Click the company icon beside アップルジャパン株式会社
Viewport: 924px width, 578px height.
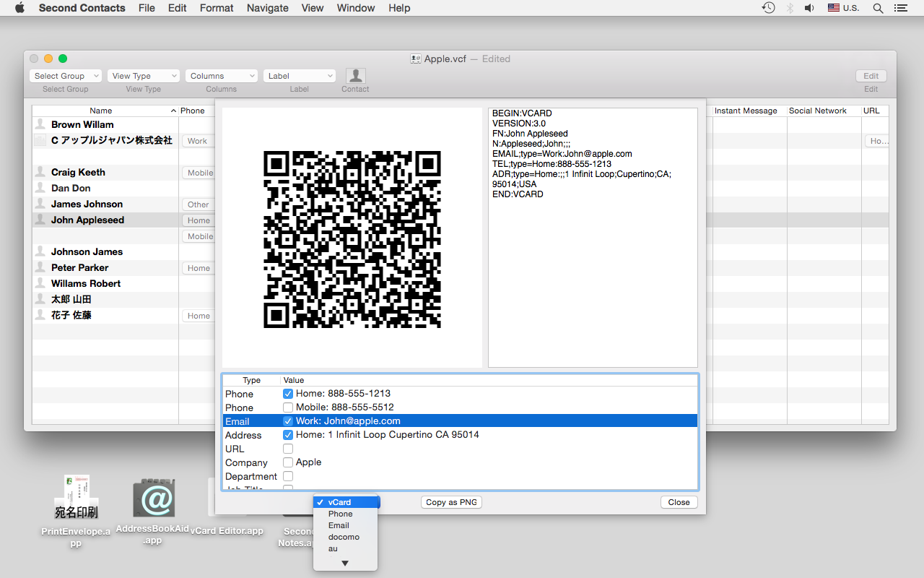(x=40, y=140)
